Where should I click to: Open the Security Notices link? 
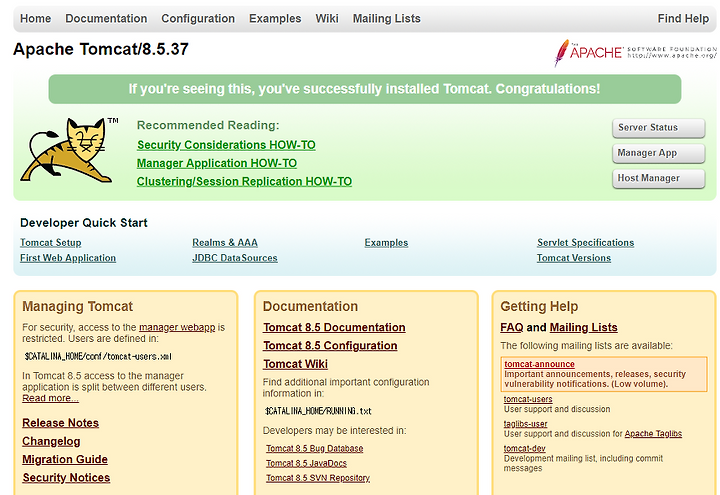click(67, 478)
